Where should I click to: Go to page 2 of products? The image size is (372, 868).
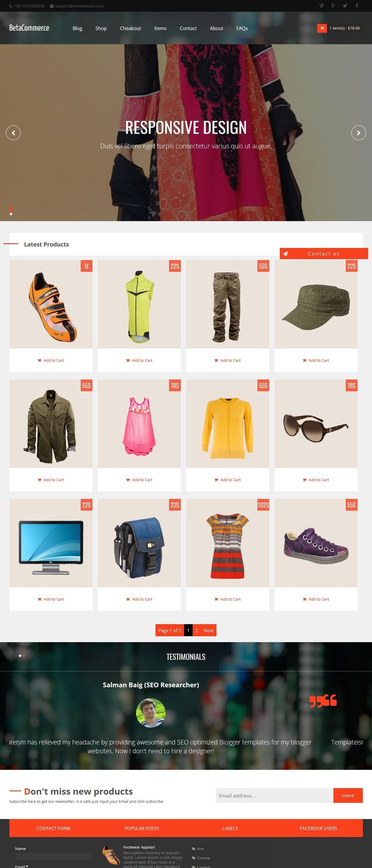197,631
